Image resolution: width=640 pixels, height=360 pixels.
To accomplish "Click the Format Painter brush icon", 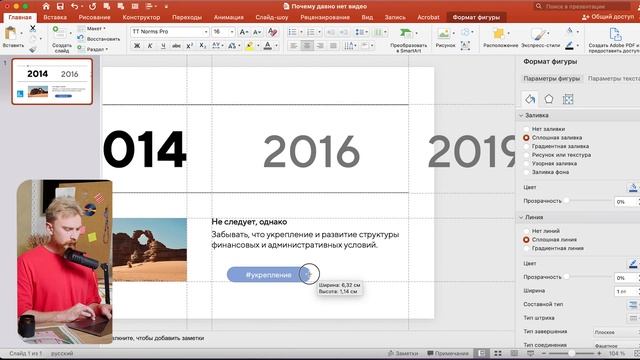I will [33, 49].
